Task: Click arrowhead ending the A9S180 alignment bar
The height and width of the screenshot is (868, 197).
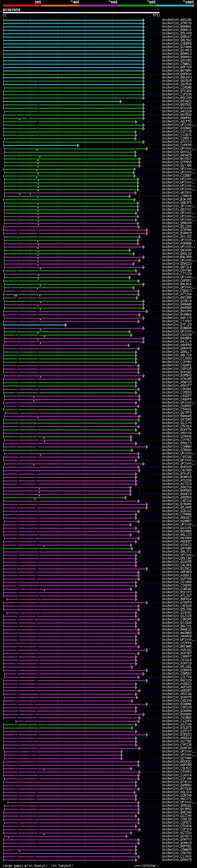Action: pyautogui.click(x=144, y=20)
